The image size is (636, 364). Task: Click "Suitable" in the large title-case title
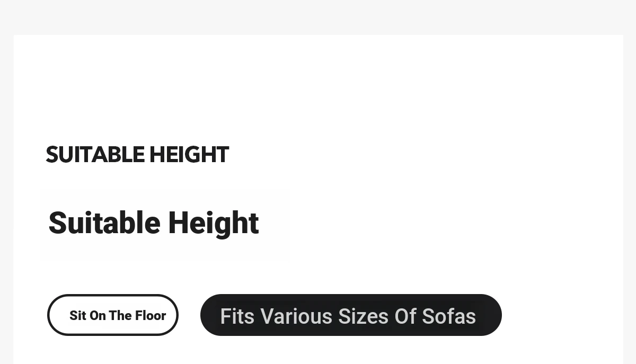point(104,223)
